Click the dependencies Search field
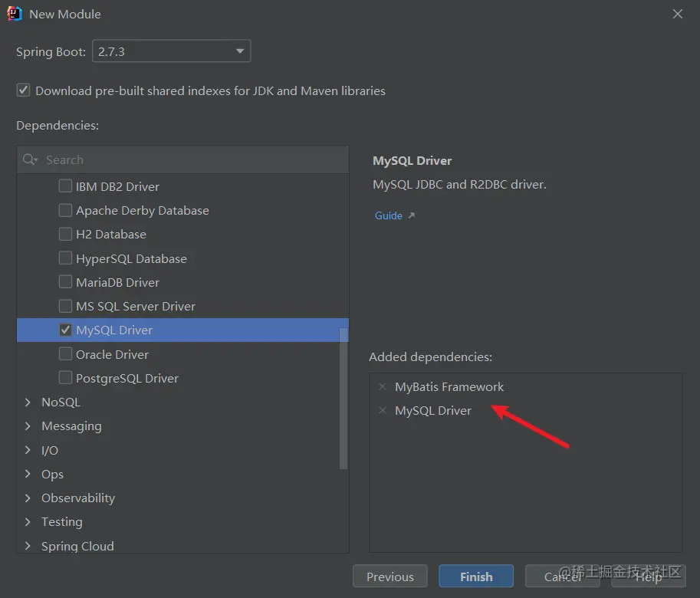This screenshot has height=598, width=700. [192, 159]
